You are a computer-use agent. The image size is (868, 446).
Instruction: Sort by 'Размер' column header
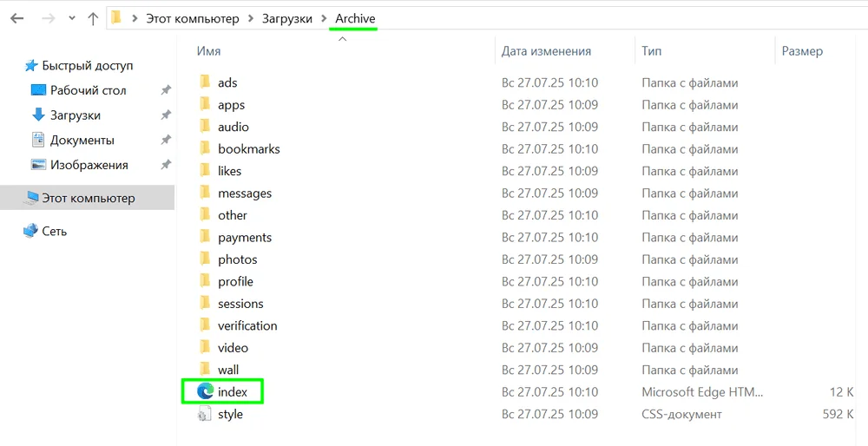click(802, 51)
